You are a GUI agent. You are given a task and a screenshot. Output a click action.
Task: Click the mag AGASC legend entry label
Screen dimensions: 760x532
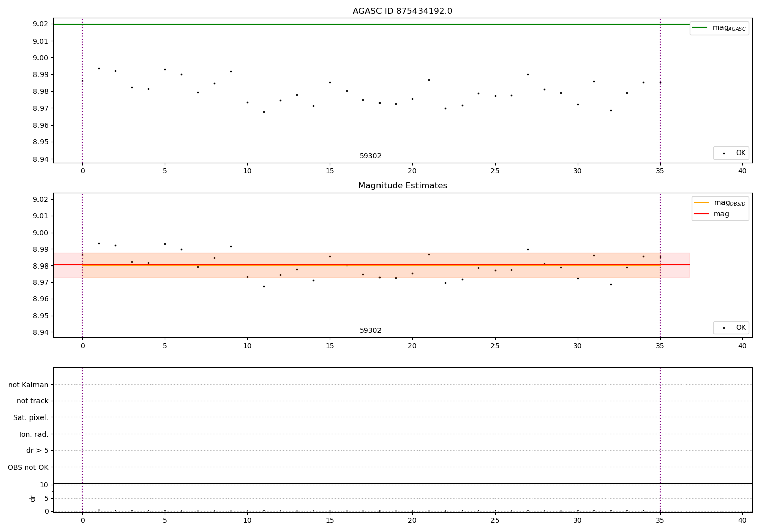pyautogui.click(x=729, y=28)
